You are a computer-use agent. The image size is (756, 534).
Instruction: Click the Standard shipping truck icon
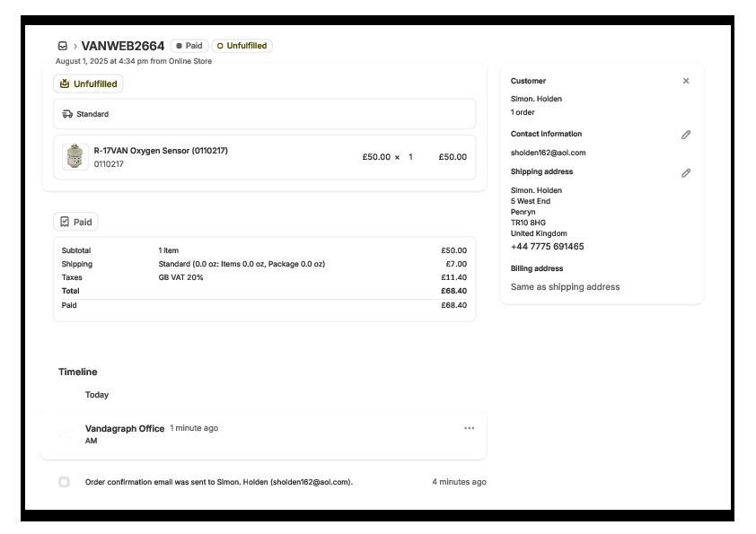pos(67,114)
